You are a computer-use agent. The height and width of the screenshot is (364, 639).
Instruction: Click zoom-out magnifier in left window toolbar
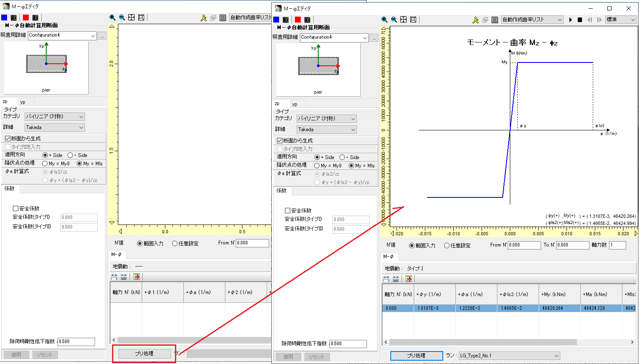pyautogui.click(x=122, y=17)
